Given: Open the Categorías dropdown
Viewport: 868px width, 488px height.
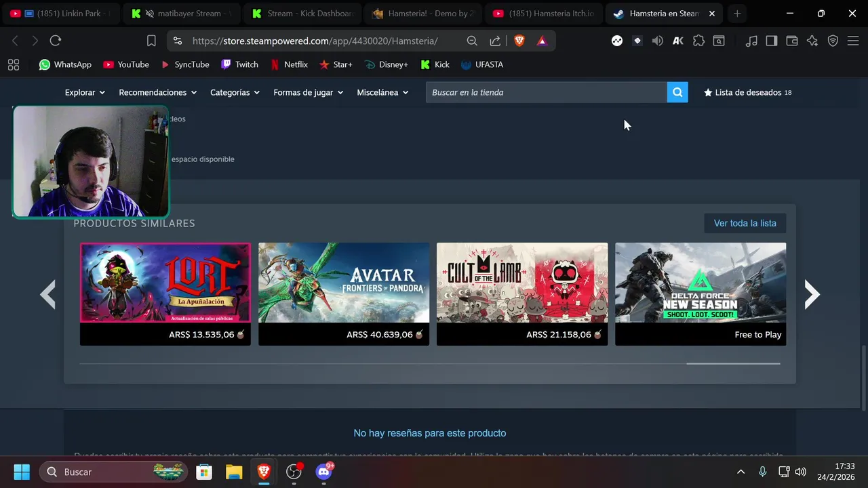Looking at the screenshot, I should 235,92.
